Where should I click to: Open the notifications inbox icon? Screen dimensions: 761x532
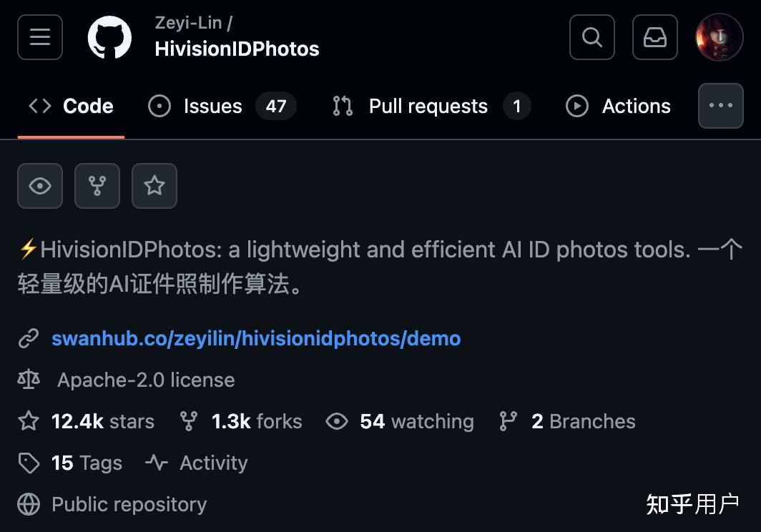(654, 37)
